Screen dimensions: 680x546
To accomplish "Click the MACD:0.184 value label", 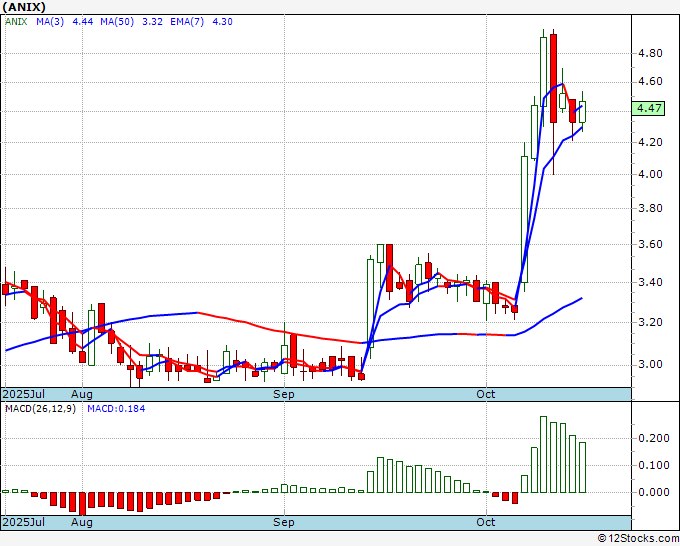I will pos(116,409).
